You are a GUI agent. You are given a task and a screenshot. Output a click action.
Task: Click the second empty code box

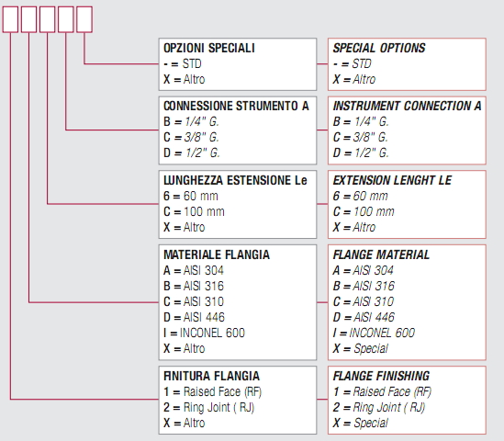click(29, 19)
